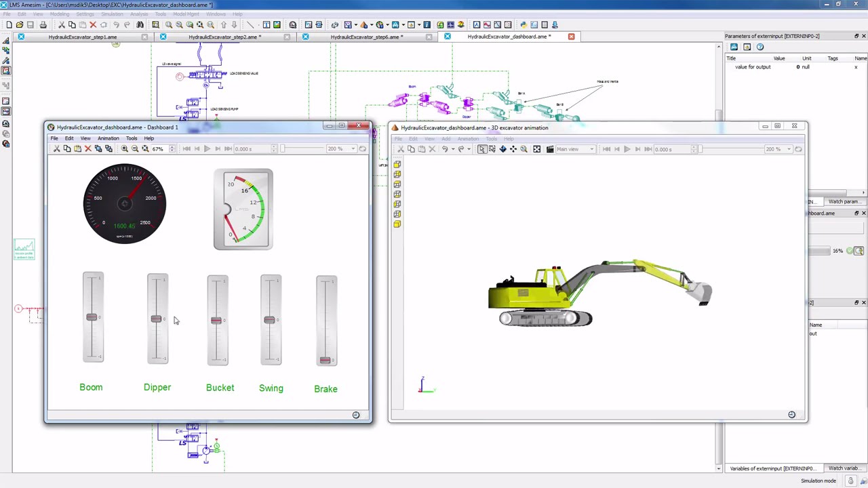Click animation time slider in Dashboard 1 toolbar
The height and width of the screenshot is (488, 868).
coord(303,149)
